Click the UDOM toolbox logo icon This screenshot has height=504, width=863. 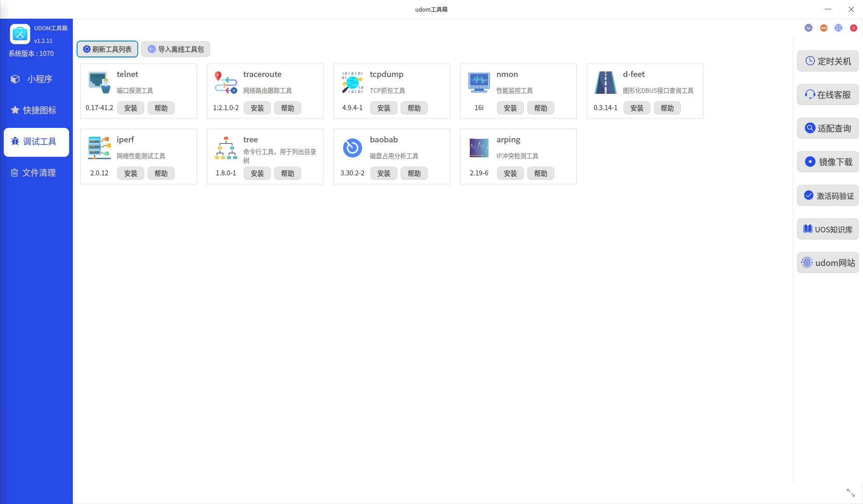[x=20, y=34]
